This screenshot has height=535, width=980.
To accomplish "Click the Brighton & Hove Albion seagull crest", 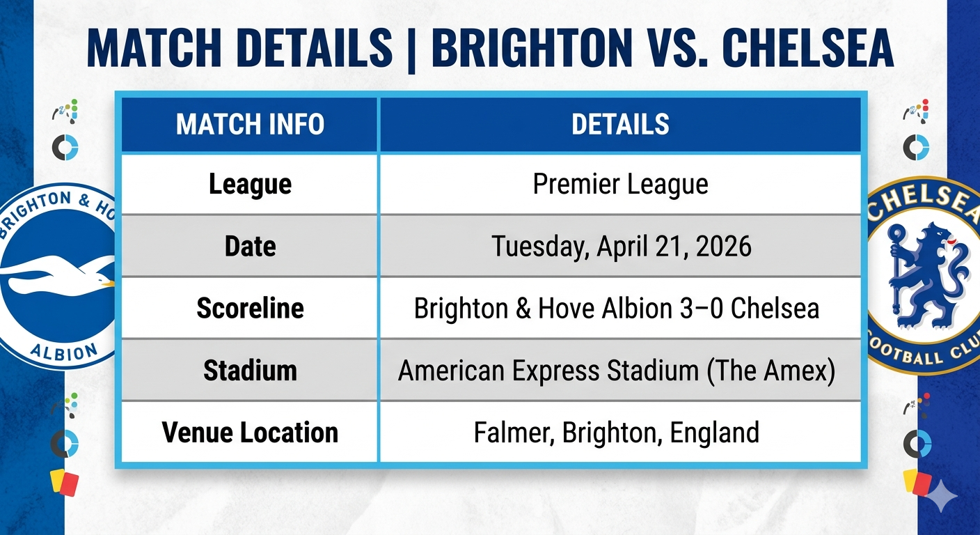I will point(57,276).
